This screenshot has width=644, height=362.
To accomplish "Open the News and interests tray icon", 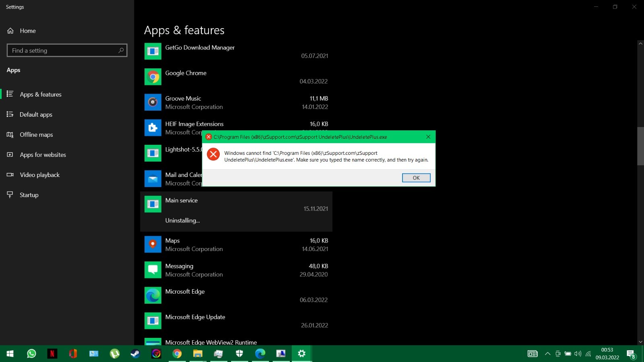I will (x=533, y=354).
